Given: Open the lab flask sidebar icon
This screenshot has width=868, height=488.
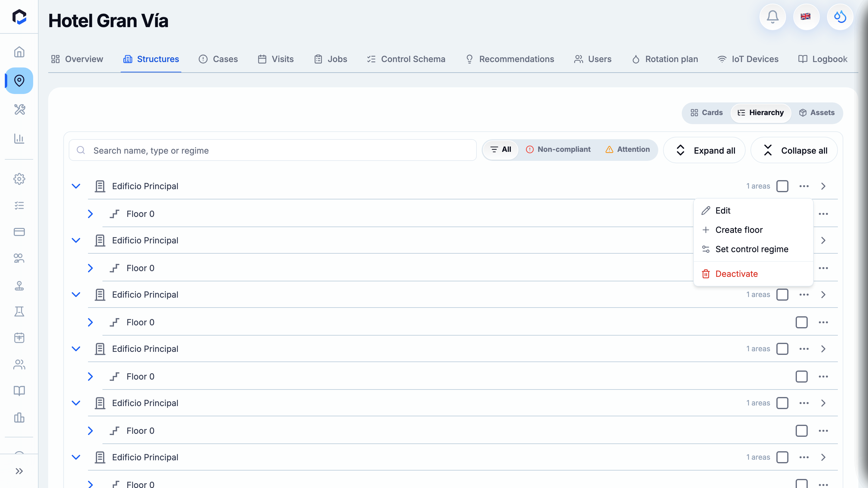Looking at the screenshot, I should [19, 311].
